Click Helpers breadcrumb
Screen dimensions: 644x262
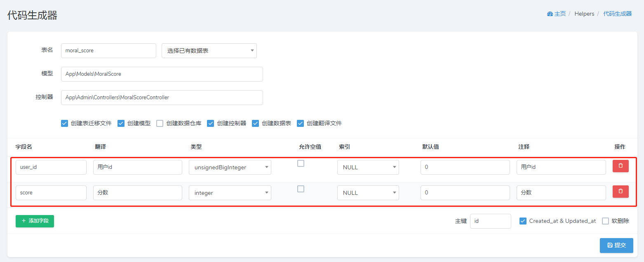pos(584,14)
